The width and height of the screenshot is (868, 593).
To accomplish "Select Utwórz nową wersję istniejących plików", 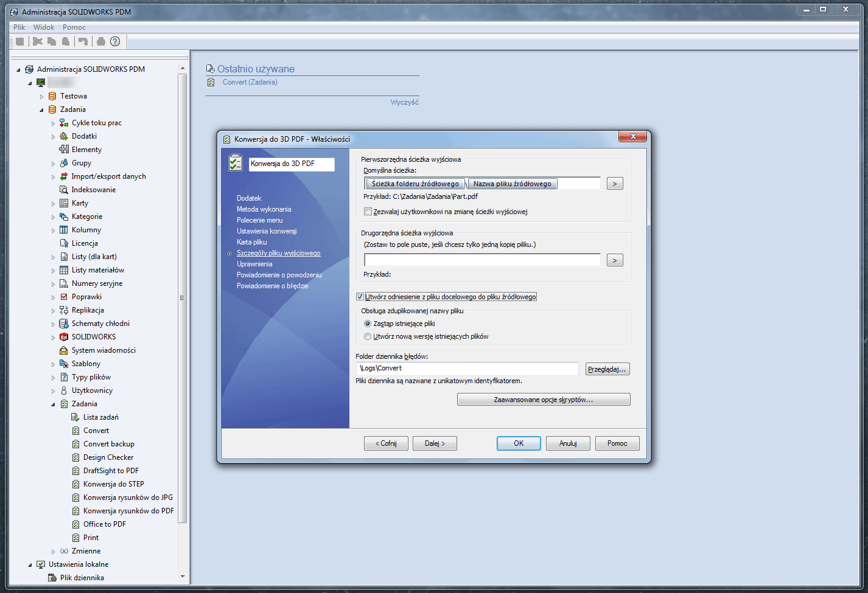I will point(368,336).
